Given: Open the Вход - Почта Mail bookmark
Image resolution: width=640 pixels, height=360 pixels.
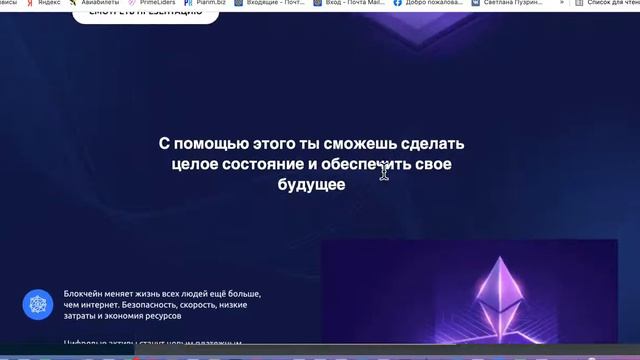Looking at the screenshot, I should (x=349, y=2).
